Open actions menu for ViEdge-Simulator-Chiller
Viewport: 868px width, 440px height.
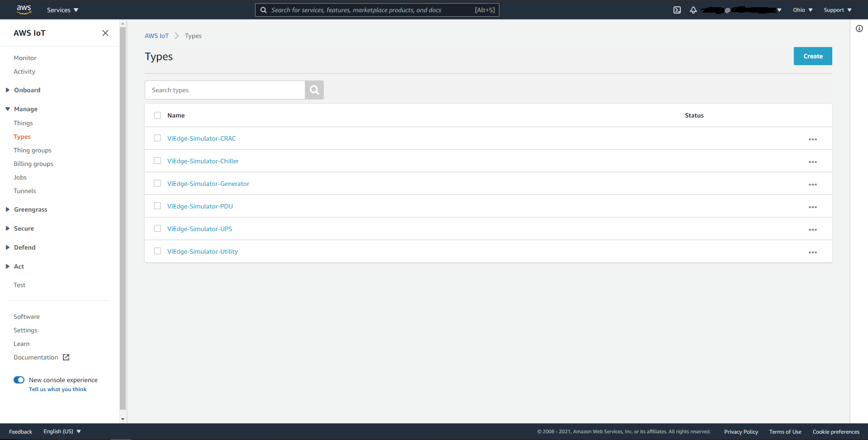[813, 162]
